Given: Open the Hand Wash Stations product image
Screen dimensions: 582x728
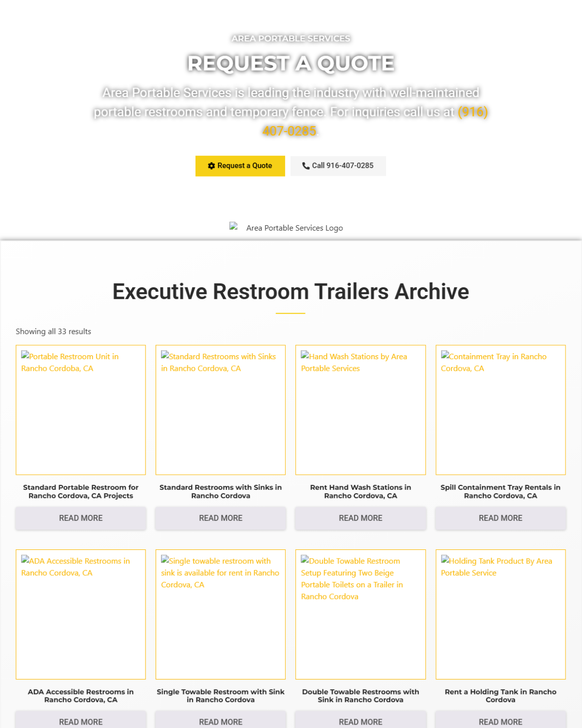Looking at the screenshot, I should tap(360, 410).
